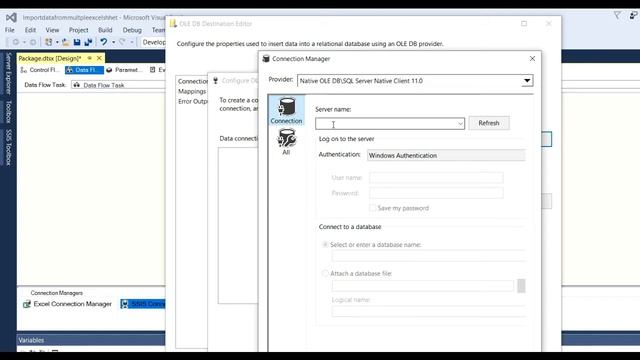
Task: Click the Undo toolbar icon
Action: click(104, 42)
